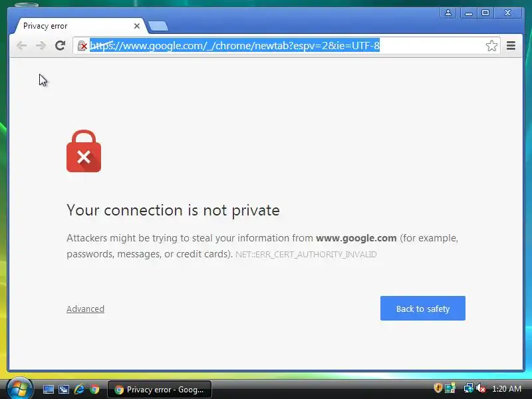Open the security shield tray icon
This screenshot has width=532, height=399.
click(438, 388)
